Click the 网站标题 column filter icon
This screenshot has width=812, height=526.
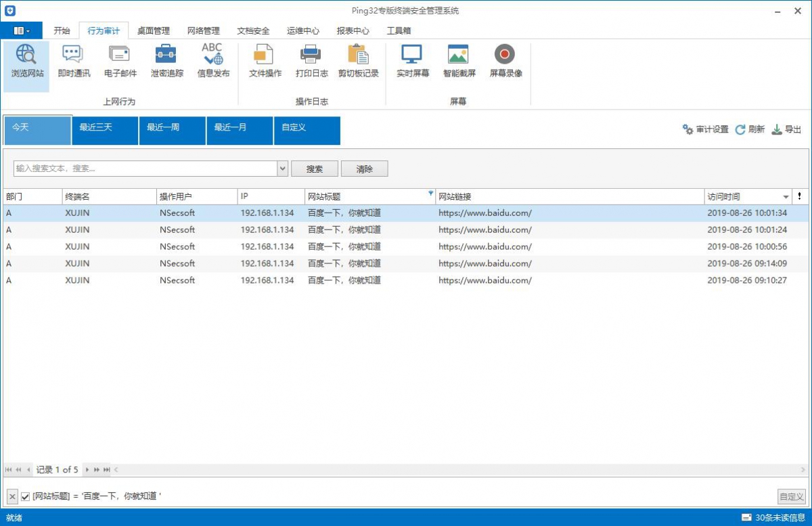[x=430, y=194]
